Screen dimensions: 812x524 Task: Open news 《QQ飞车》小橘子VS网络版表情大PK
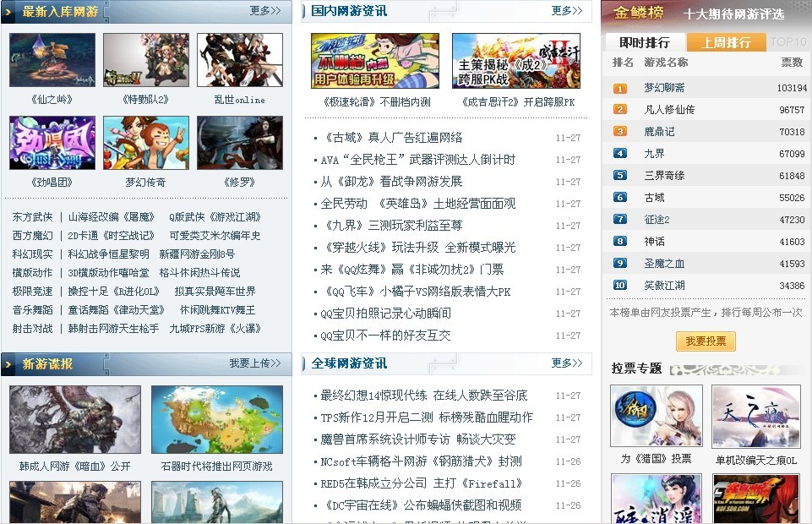coord(416,292)
